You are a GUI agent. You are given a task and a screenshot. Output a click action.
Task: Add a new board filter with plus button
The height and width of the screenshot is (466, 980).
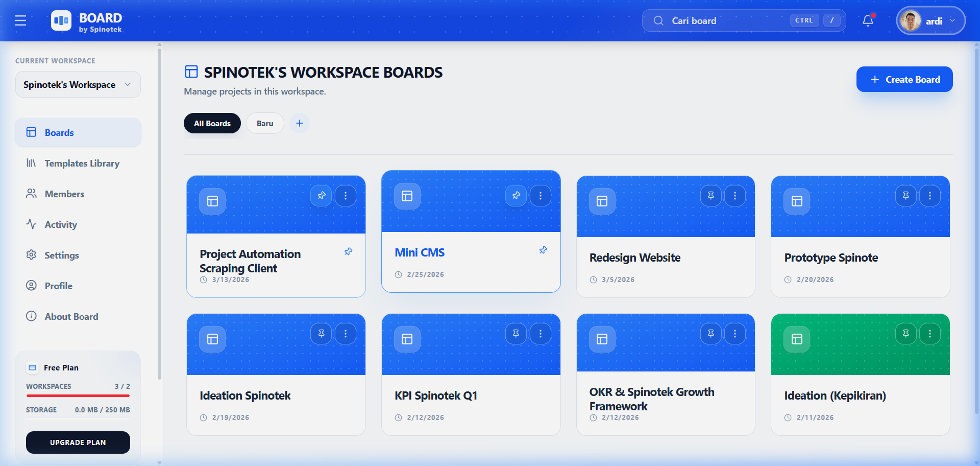coord(299,123)
